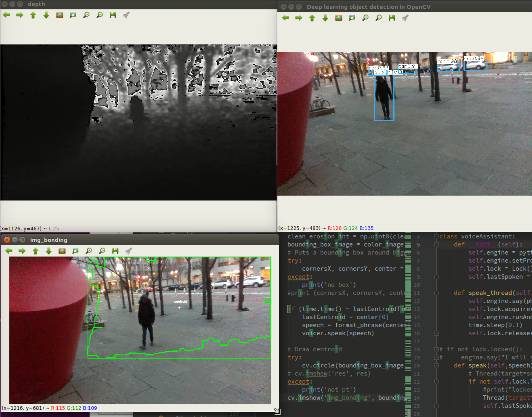Click the detected person bounding box

click(384, 97)
